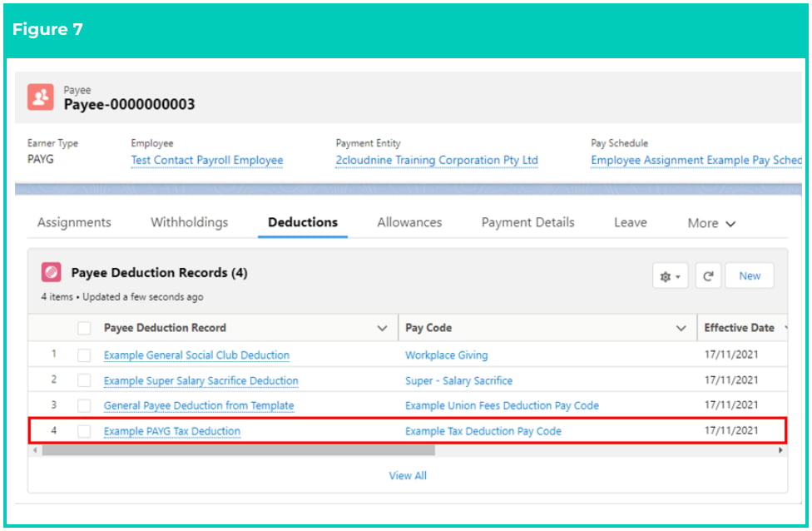The image size is (812, 531).
Task: Open Payee Deduction Record column menu chevron
Action: pyautogui.click(x=382, y=328)
